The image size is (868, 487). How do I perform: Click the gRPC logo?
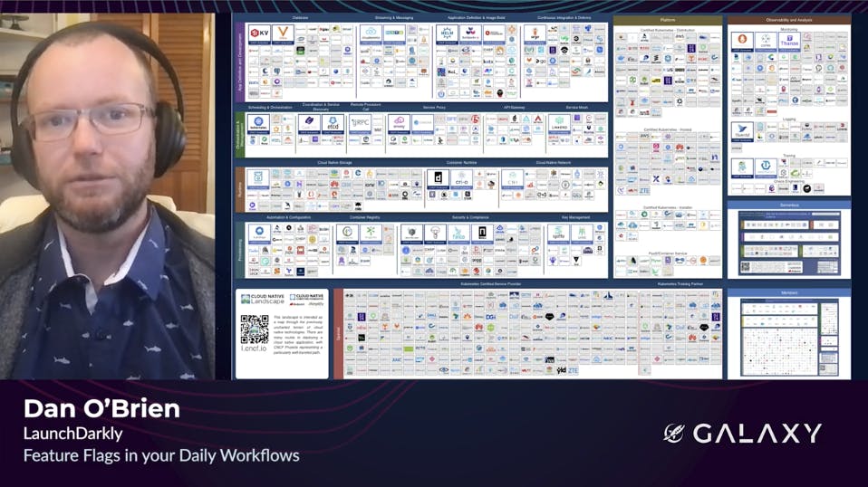click(360, 124)
